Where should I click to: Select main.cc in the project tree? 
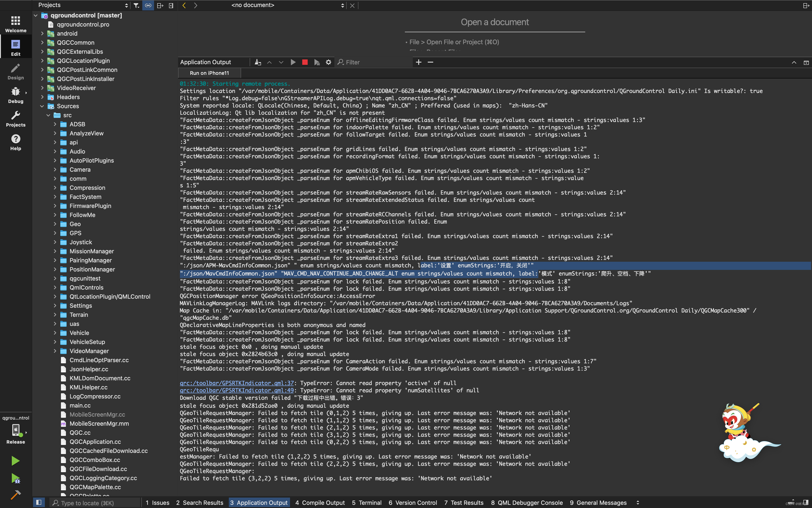[x=80, y=405]
